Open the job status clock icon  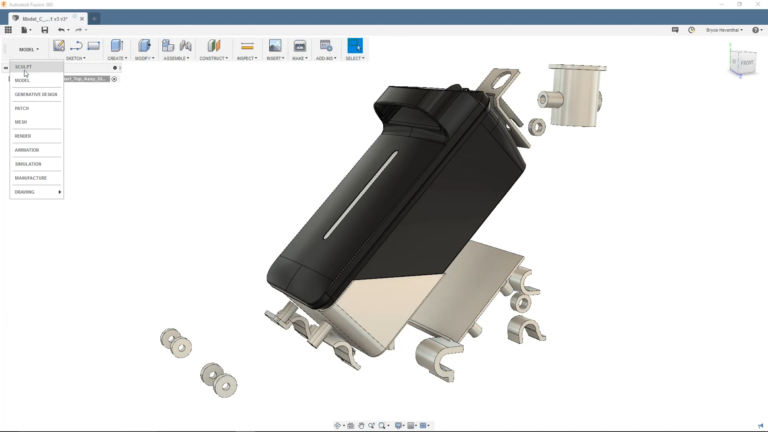click(691, 30)
